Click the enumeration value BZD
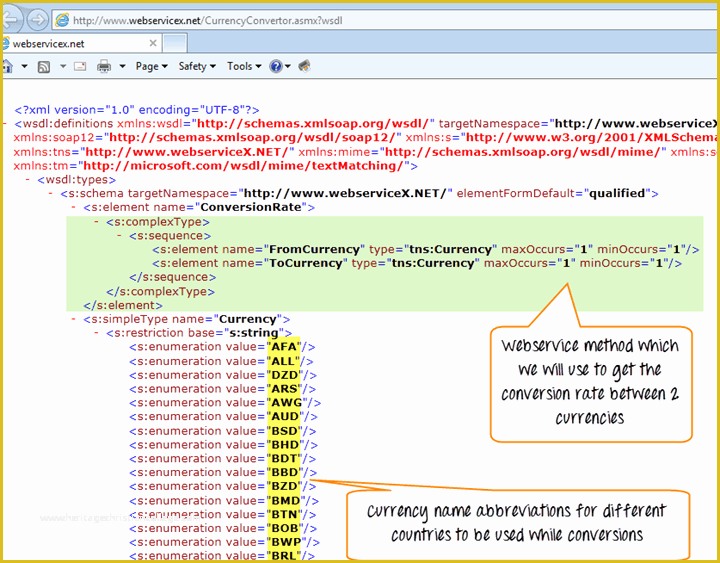Viewport: 720px width, 563px height. pos(285,486)
